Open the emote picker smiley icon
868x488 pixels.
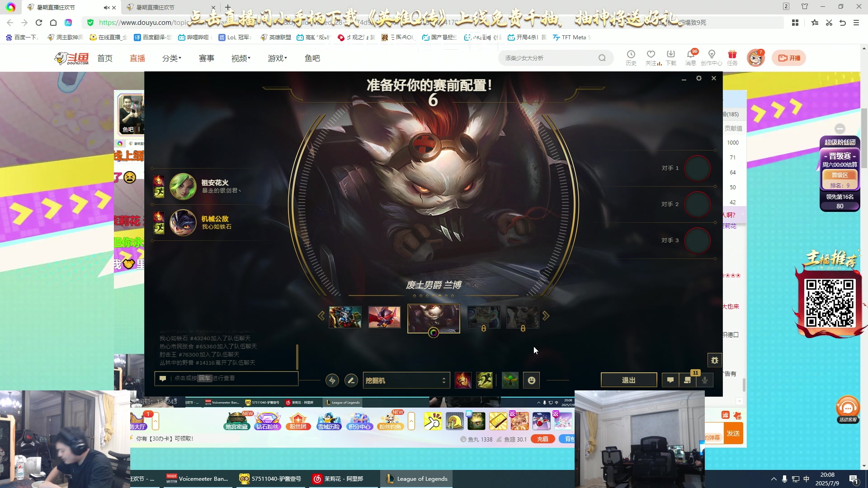[x=532, y=380]
